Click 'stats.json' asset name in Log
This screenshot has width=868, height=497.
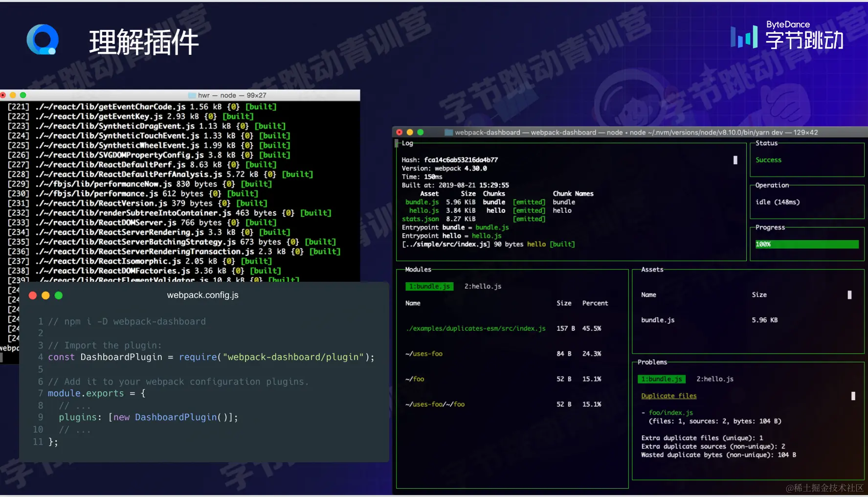(x=420, y=219)
